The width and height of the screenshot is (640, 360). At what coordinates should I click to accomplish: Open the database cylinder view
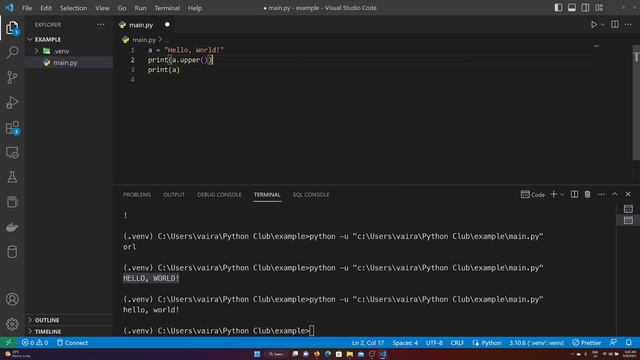click(x=12, y=252)
